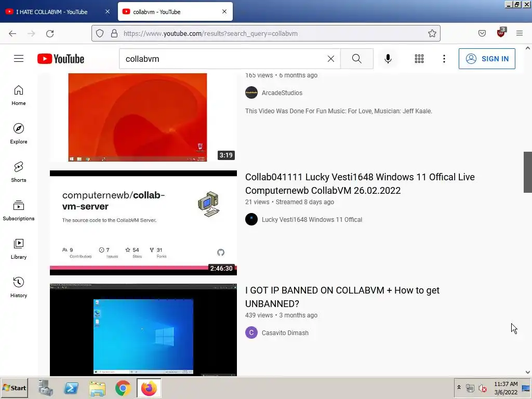
Task: Click 'This Video Was Done For Fun' description
Action: (x=339, y=111)
